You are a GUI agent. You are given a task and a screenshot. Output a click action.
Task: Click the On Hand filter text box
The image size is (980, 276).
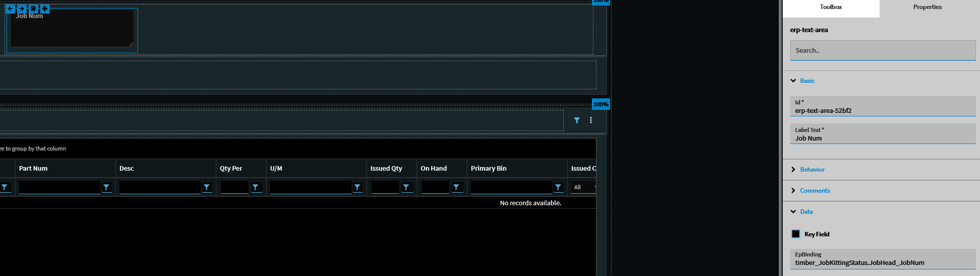click(x=435, y=187)
